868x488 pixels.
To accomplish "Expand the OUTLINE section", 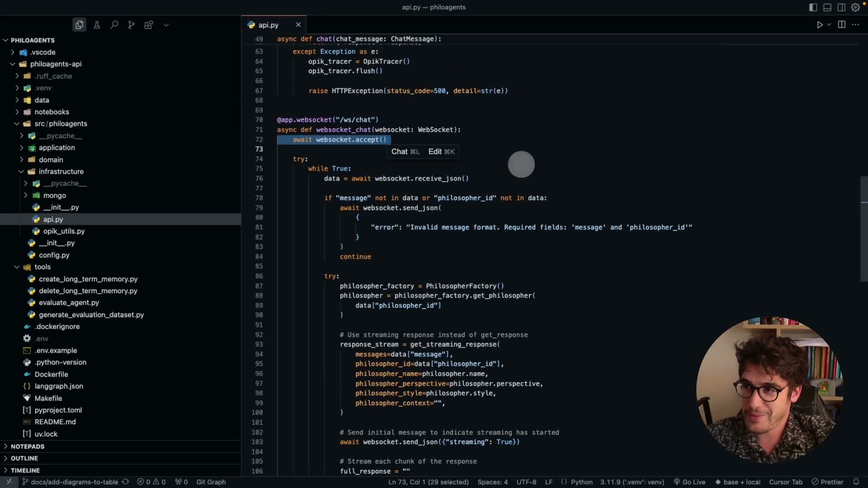I will coord(24,458).
